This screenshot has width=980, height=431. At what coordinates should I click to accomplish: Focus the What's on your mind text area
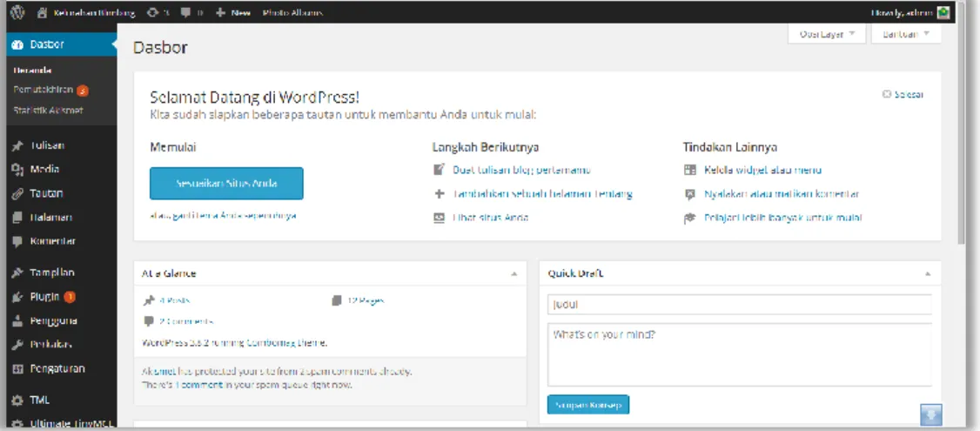click(x=740, y=354)
